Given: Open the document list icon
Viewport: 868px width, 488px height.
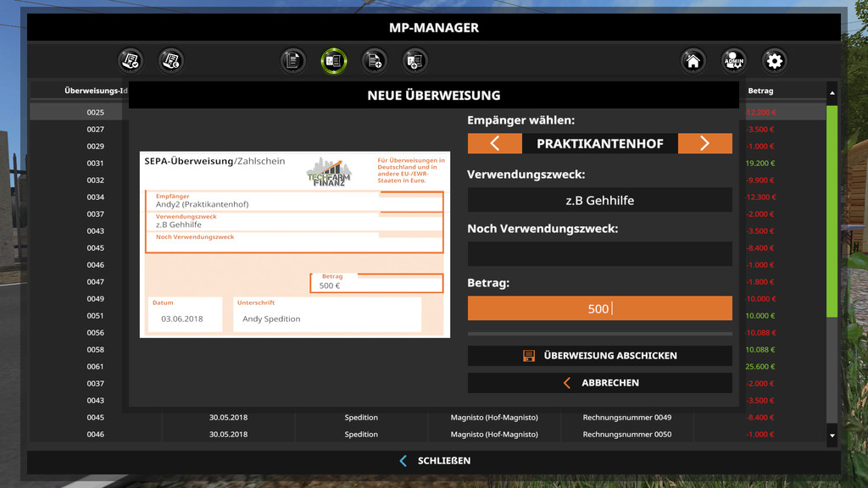Looking at the screenshot, I should (x=293, y=60).
